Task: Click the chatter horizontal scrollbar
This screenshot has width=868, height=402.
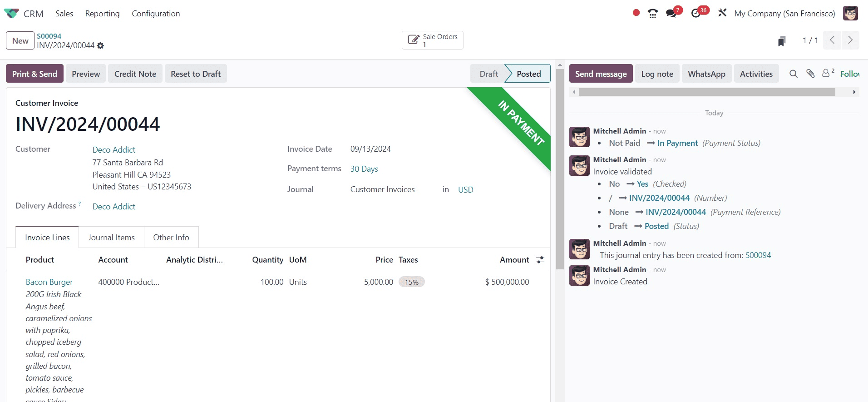Action: point(707,92)
